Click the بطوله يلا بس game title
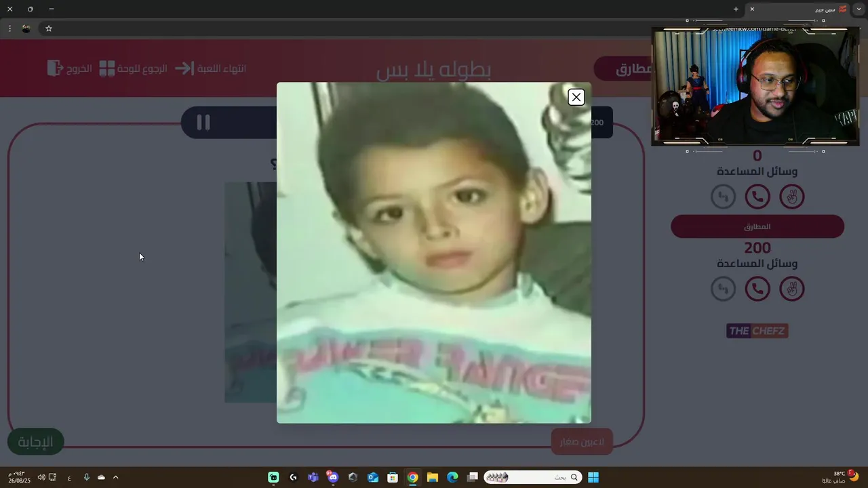This screenshot has height=488, width=868. coord(434,69)
